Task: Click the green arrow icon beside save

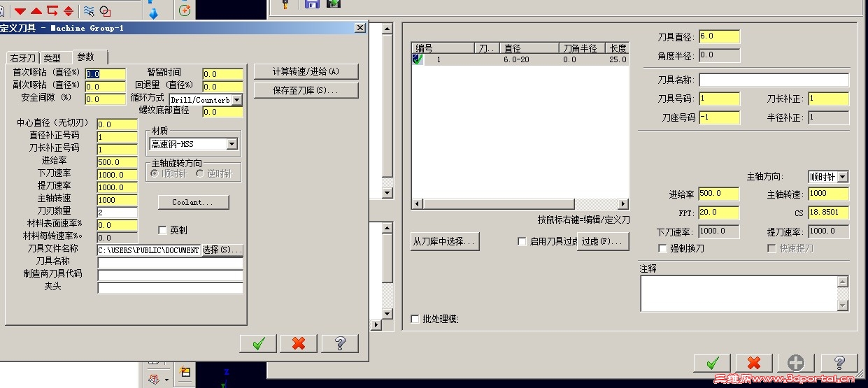Action: click(333, 3)
